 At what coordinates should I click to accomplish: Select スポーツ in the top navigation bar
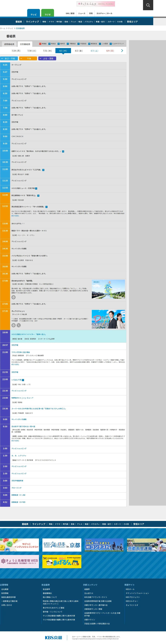pyautogui.click(x=111, y=22)
